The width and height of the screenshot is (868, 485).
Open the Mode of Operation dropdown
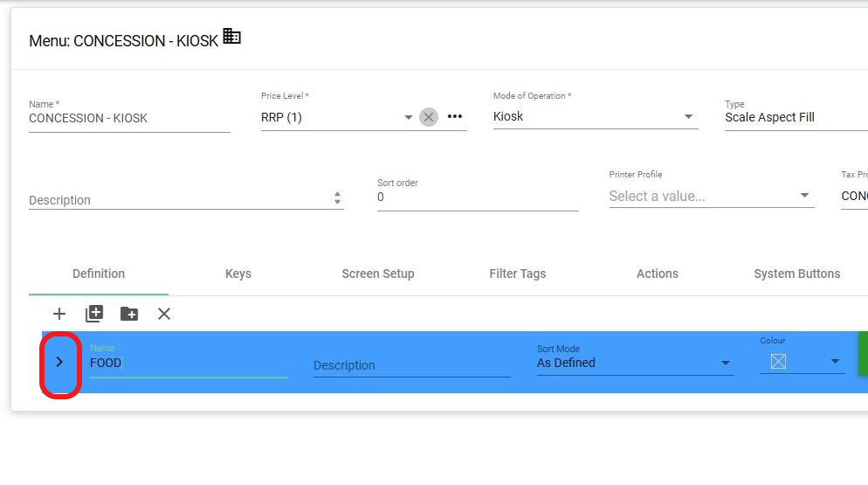(x=688, y=117)
